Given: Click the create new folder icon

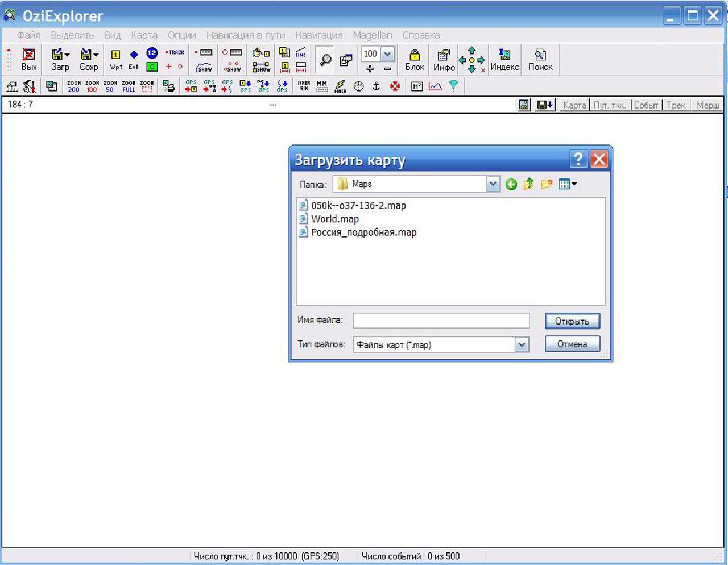Looking at the screenshot, I should (547, 184).
